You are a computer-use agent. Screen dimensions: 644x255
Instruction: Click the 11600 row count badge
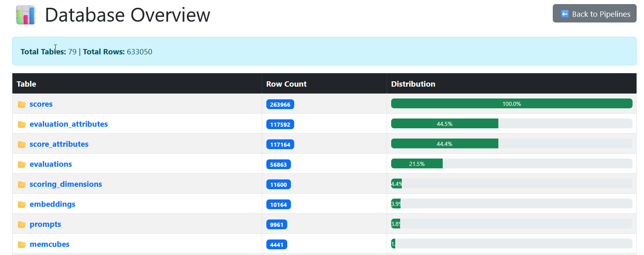click(x=279, y=185)
